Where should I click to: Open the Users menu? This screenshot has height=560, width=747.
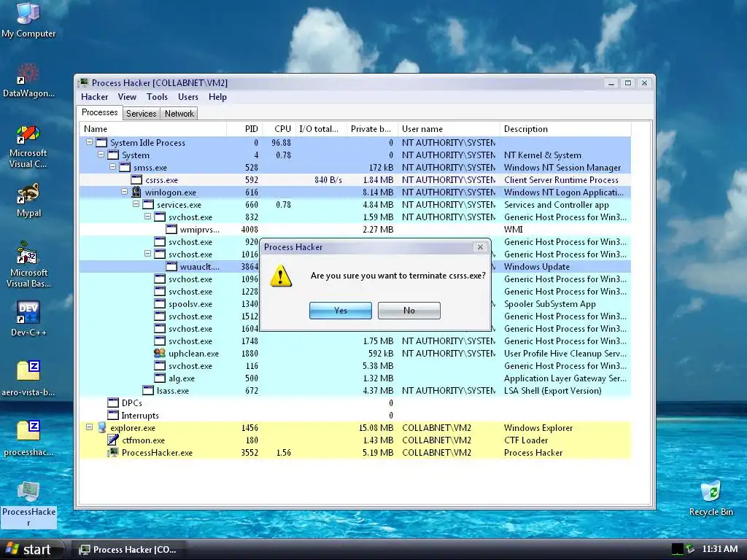click(x=188, y=97)
